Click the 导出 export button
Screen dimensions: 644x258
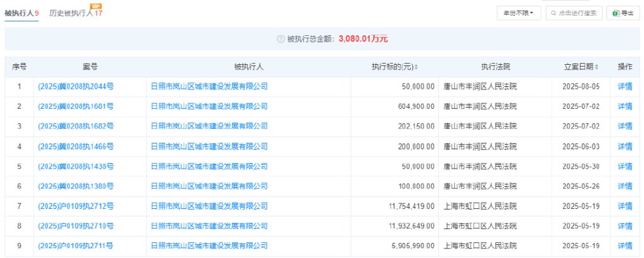pos(623,13)
